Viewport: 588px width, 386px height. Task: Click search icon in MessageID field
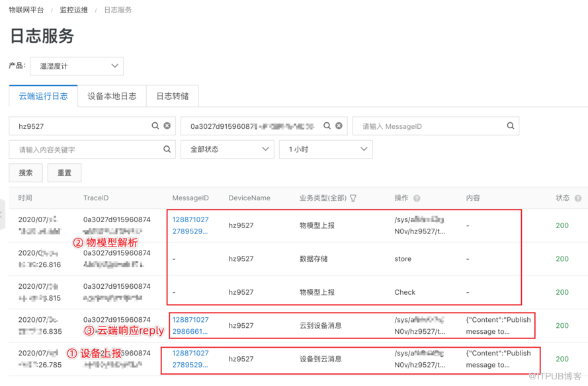(x=511, y=126)
